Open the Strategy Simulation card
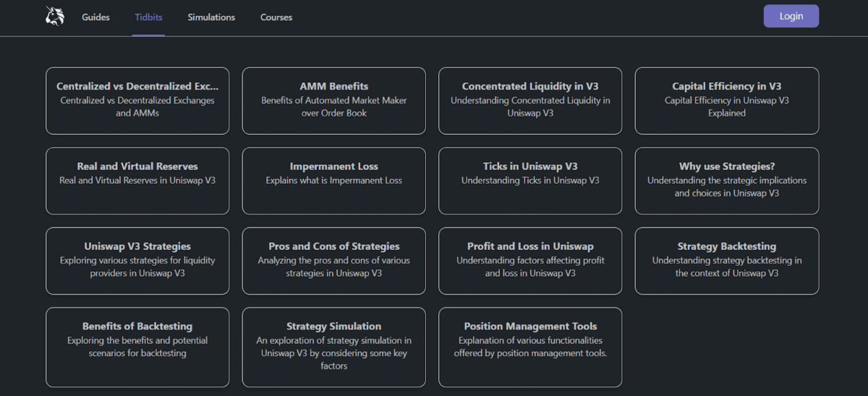 (334, 347)
